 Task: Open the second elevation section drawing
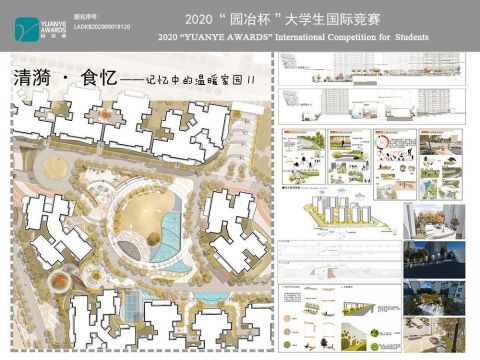click(x=372, y=106)
